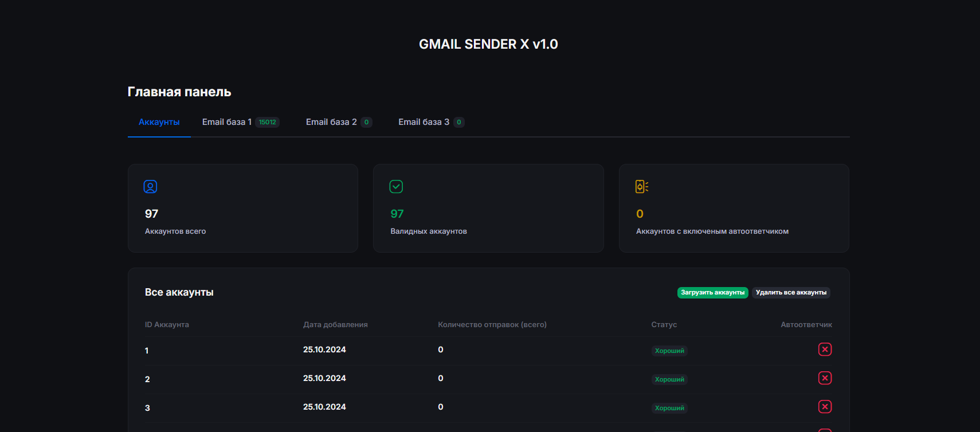Click the orange autoresponder icon in the stats card
Image resolution: width=980 pixels, height=432 pixels.
(x=642, y=187)
